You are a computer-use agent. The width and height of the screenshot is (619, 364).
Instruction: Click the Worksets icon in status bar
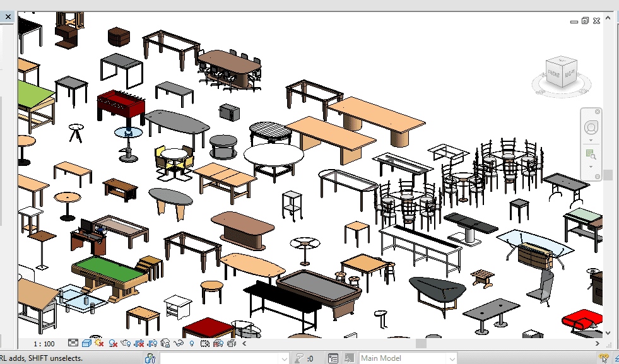point(150,358)
